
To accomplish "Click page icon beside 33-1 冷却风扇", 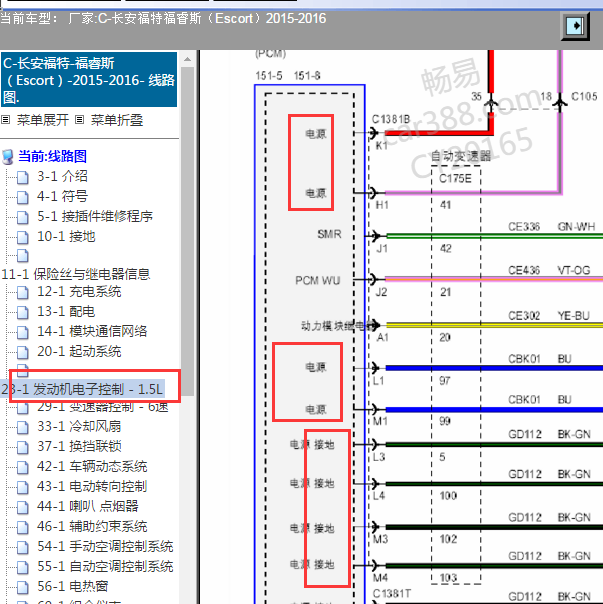I will point(23,428).
